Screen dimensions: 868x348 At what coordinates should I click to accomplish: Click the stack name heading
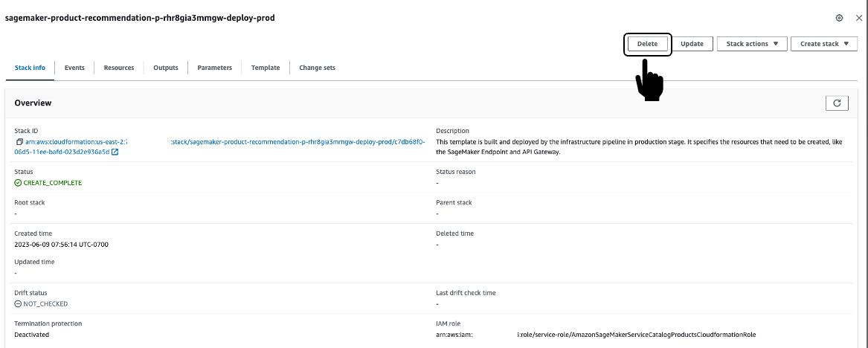pyautogui.click(x=140, y=18)
